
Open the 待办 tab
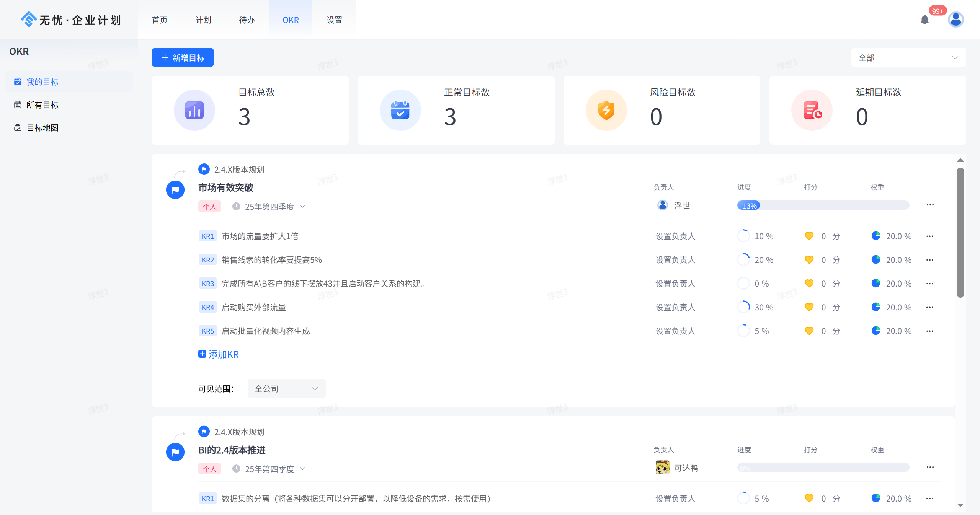247,20
